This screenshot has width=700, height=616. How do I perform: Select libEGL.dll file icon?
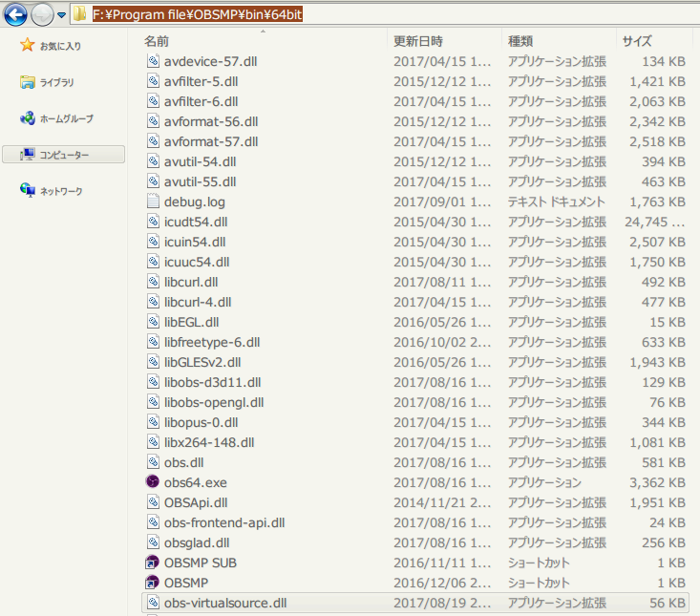153,322
